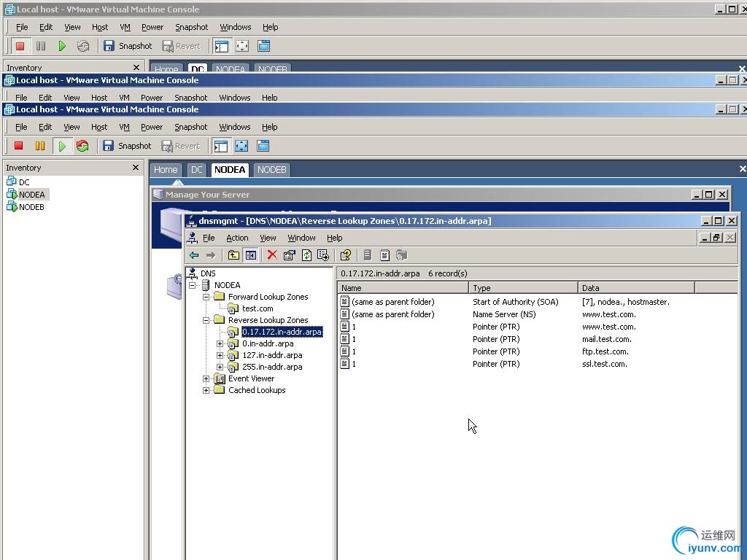Delete the selected zone with the red X

point(272,255)
